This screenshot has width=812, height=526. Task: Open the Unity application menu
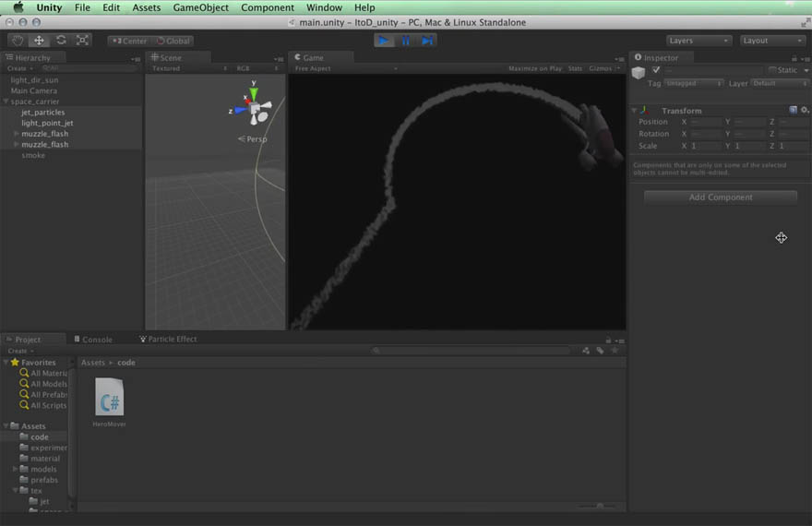pyautogui.click(x=49, y=7)
